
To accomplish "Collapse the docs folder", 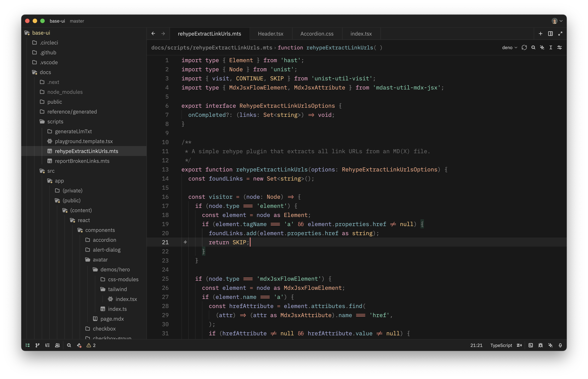I will (45, 72).
